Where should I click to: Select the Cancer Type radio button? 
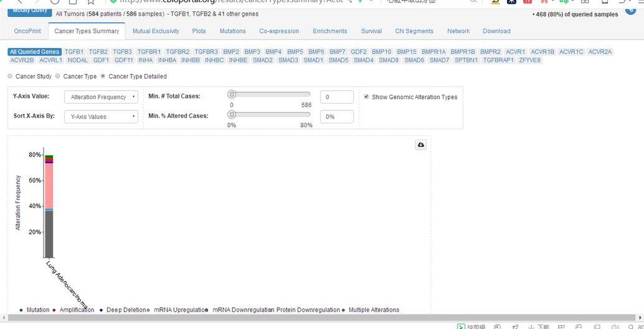coord(58,76)
